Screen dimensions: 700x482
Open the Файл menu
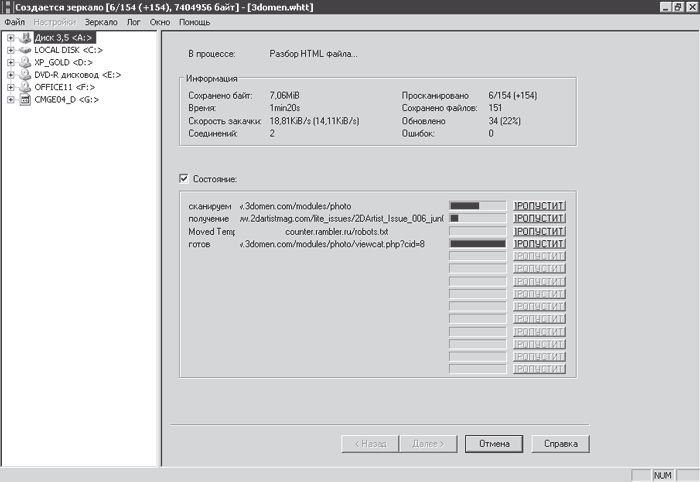tap(15, 22)
